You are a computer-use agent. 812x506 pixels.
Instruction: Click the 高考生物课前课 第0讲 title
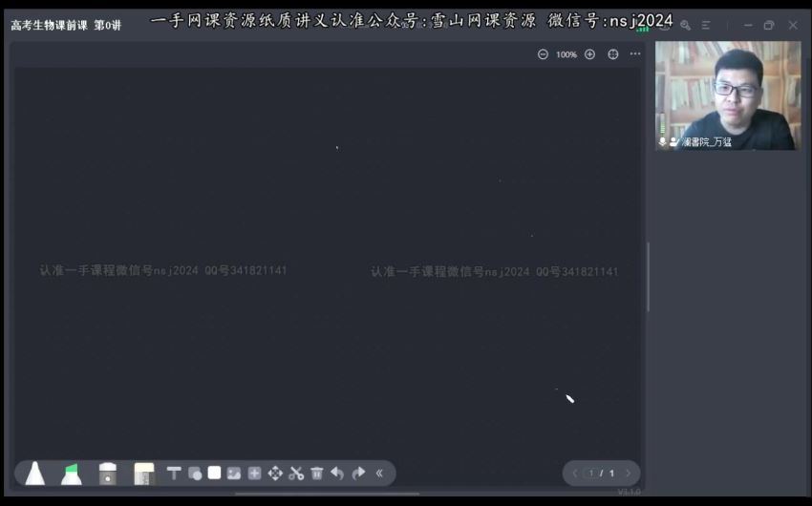[x=66, y=25]
